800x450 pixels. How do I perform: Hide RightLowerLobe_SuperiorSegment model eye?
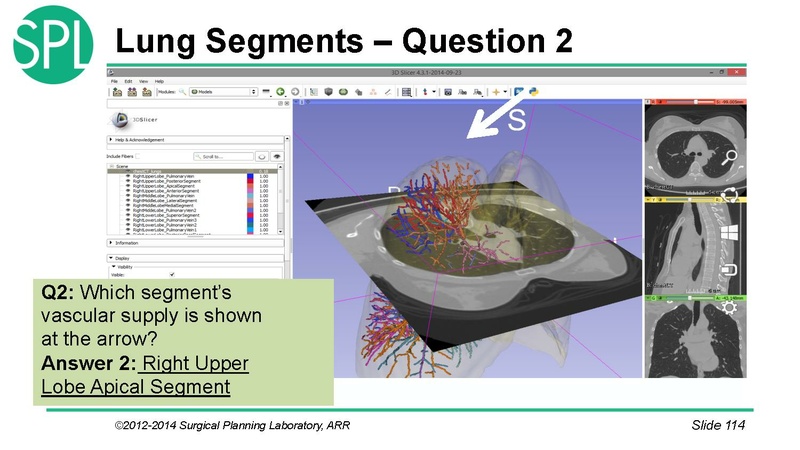[x=128, y=215]
